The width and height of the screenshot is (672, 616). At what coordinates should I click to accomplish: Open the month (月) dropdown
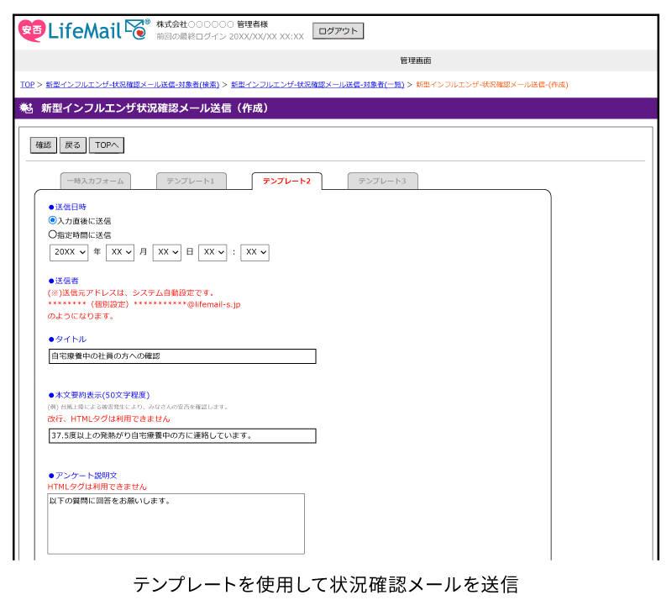click(119, 252)
